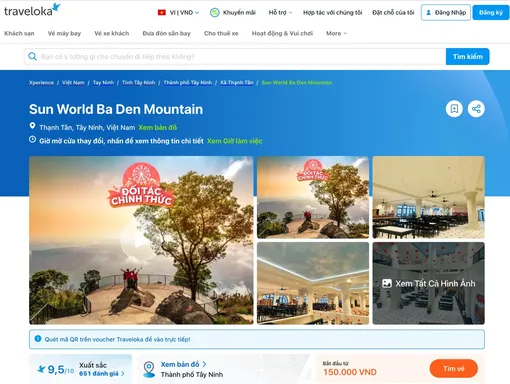Click the Đăng ký register button
This screenshot has height=384, width=510.
491,13
